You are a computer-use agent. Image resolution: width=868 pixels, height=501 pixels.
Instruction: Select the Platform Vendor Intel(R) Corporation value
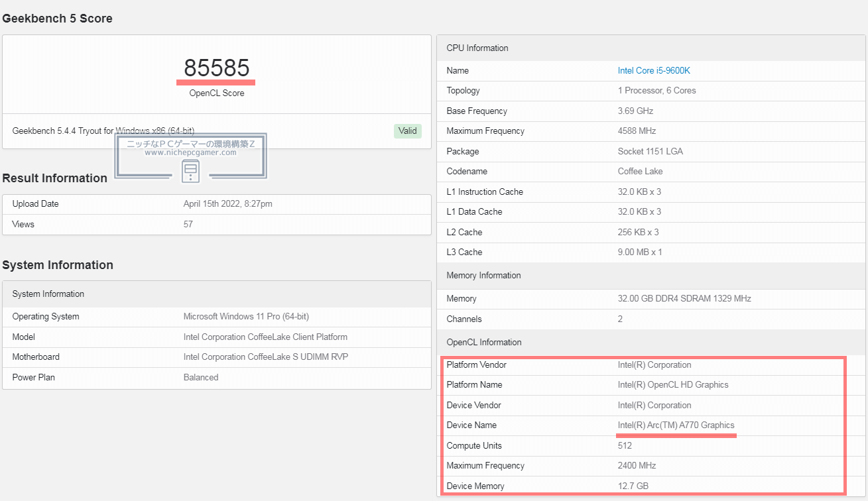coord(654,364)
